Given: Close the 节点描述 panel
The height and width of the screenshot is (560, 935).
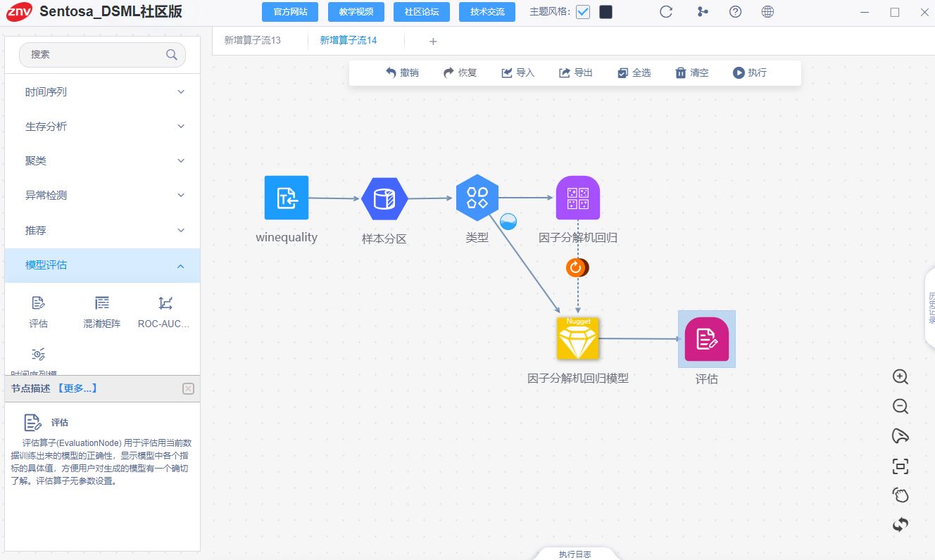Looking at the screenshot, I should click(188, 388).
